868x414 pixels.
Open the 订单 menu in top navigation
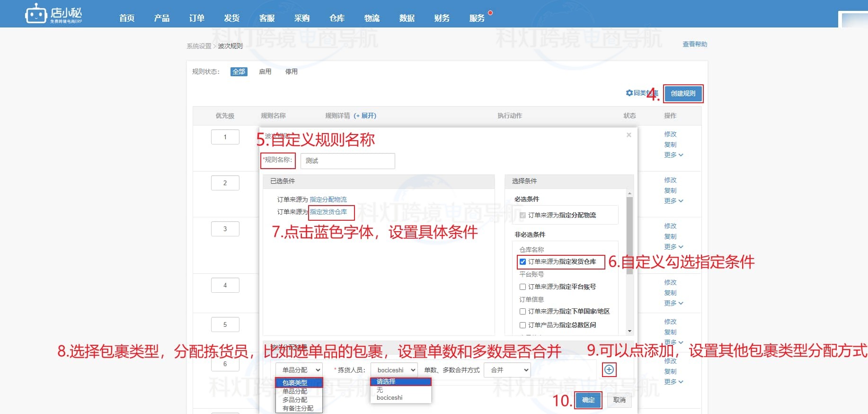196,18
